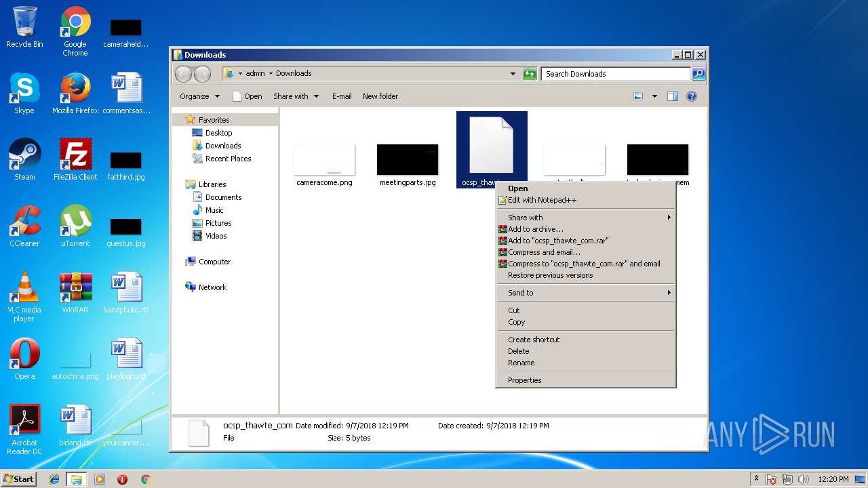Choose Open in the context menu

(x=586, y=188)
